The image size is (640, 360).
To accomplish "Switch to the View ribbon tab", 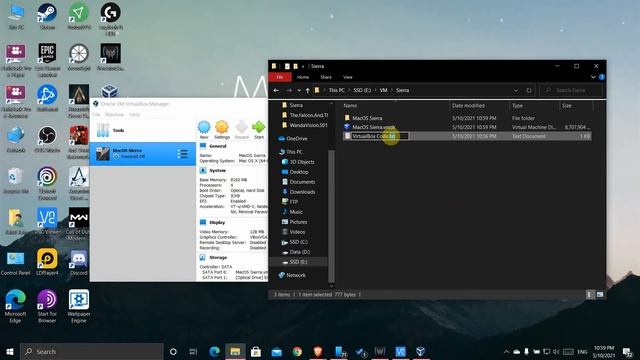I will point(347,77).
